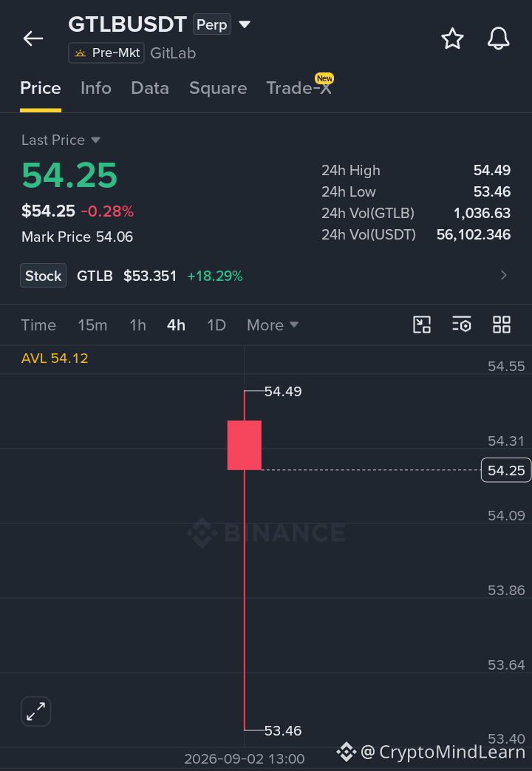Click the red candlestick body
The image size is (532, 771).
coord(245,445)
